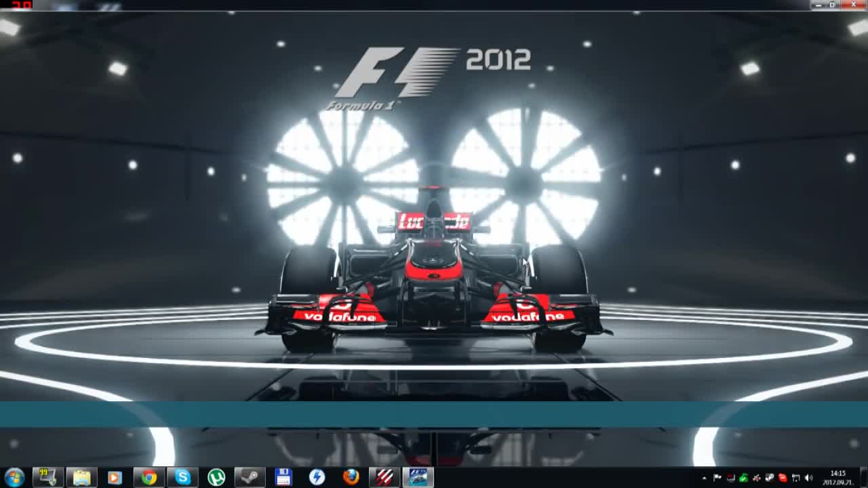868x488 pixels.
Task: Open the blue floppy disk taskbar app
Action: tap(283, 477)
